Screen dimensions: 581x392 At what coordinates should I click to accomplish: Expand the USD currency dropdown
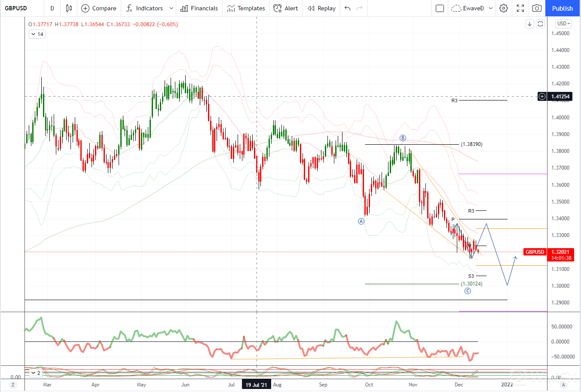click(563, 24)
